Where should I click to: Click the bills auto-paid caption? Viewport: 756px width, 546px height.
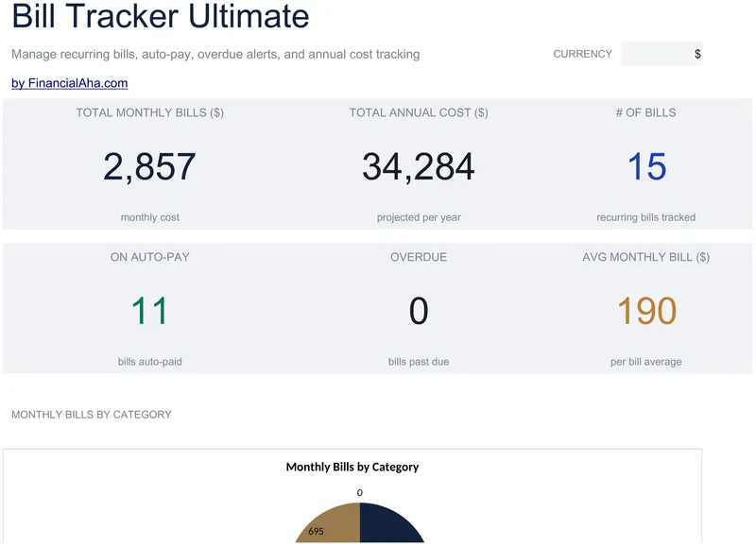click(x=150, y=362)
